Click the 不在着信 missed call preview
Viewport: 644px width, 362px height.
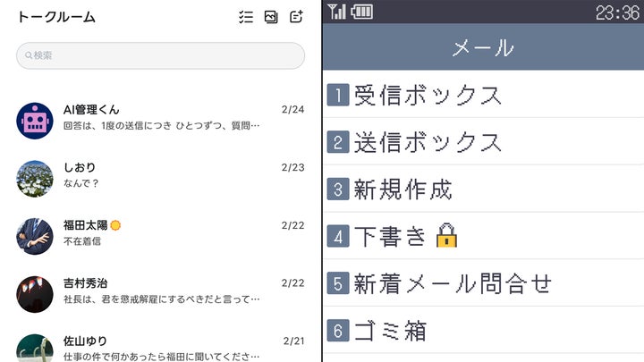[x=82, y=241]
